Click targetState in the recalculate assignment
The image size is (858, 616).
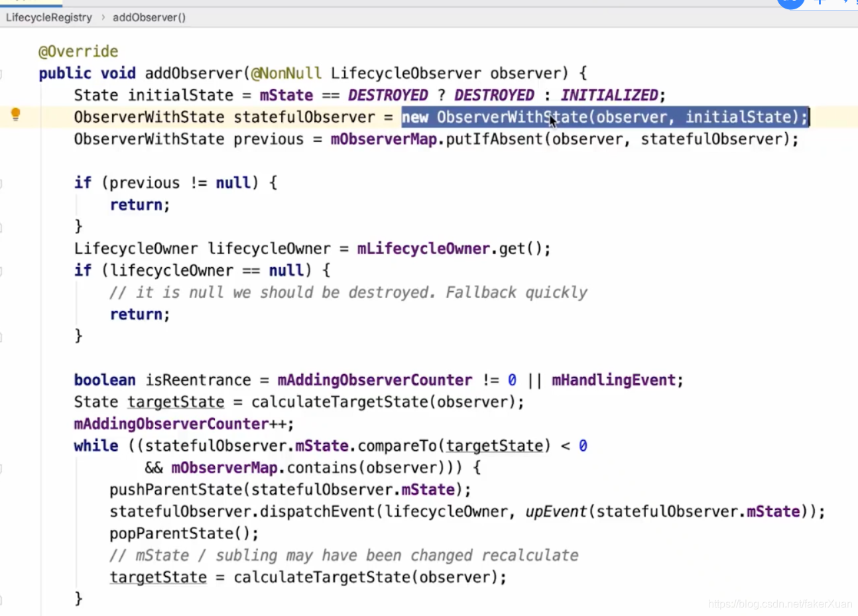tap(158, 577)
